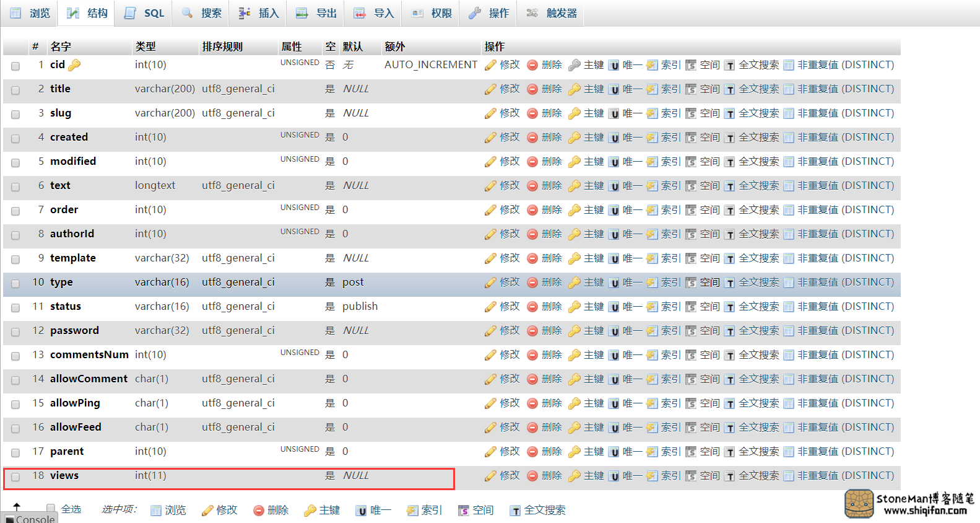
Task: Click the red delete icon for title
Action: click(532, 89)
